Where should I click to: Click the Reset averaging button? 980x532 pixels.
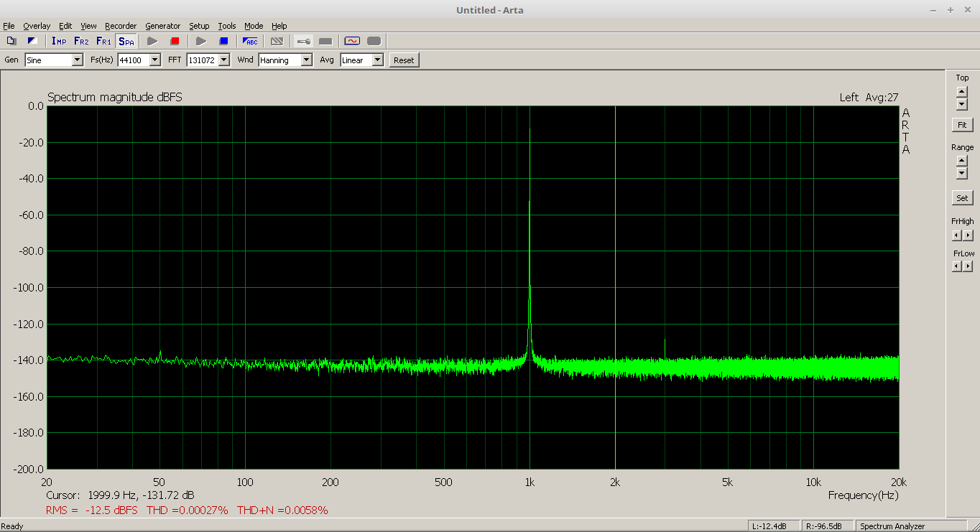click(404, 60)
